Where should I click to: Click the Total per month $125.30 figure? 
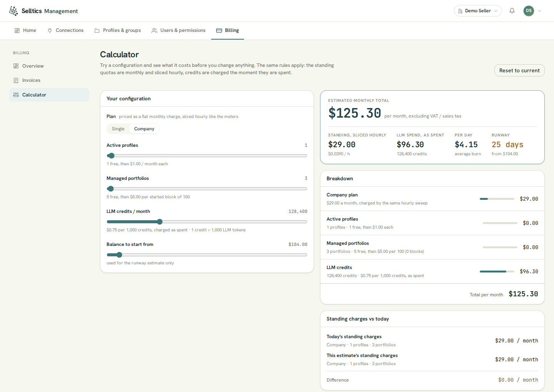523,294
